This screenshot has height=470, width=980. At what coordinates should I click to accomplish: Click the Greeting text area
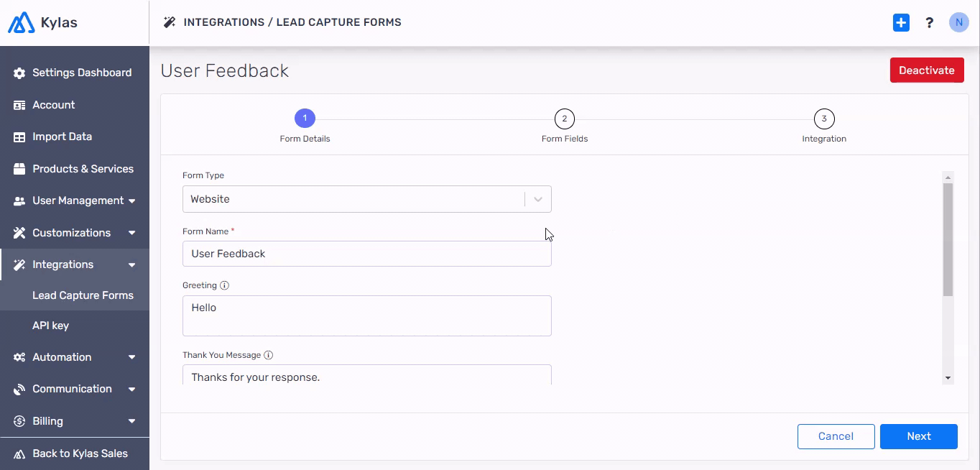367,315
